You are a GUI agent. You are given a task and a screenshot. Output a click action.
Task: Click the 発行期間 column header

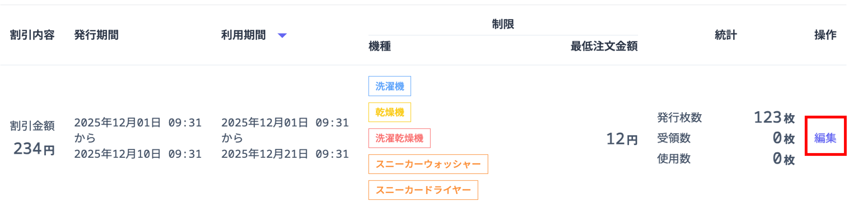[96, 35]
